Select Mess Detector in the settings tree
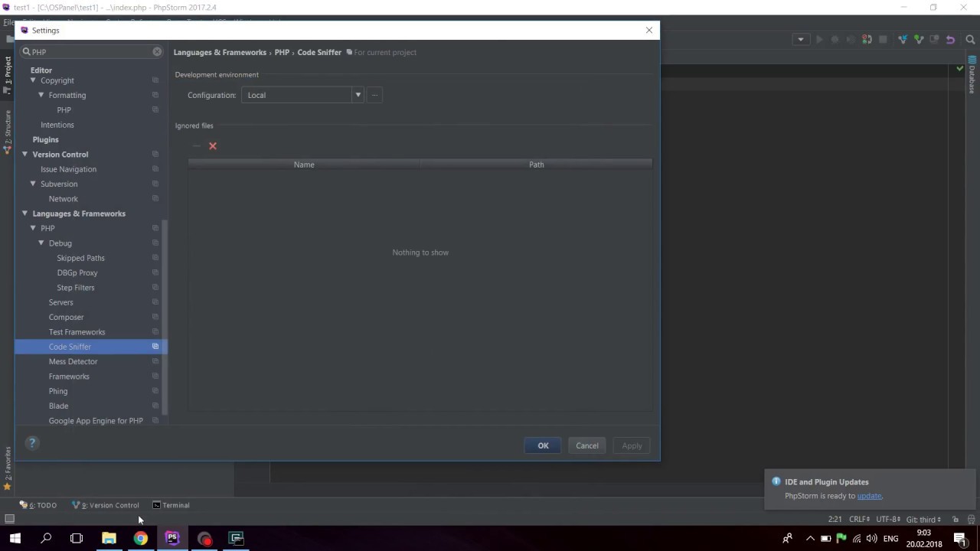The image size is (980, 551). pos(73,361)
